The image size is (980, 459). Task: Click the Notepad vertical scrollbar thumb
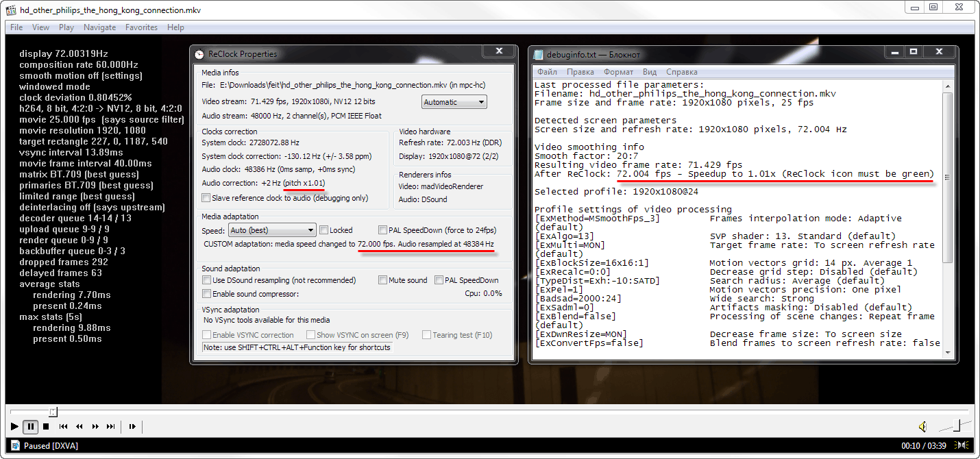click(947, 176)
